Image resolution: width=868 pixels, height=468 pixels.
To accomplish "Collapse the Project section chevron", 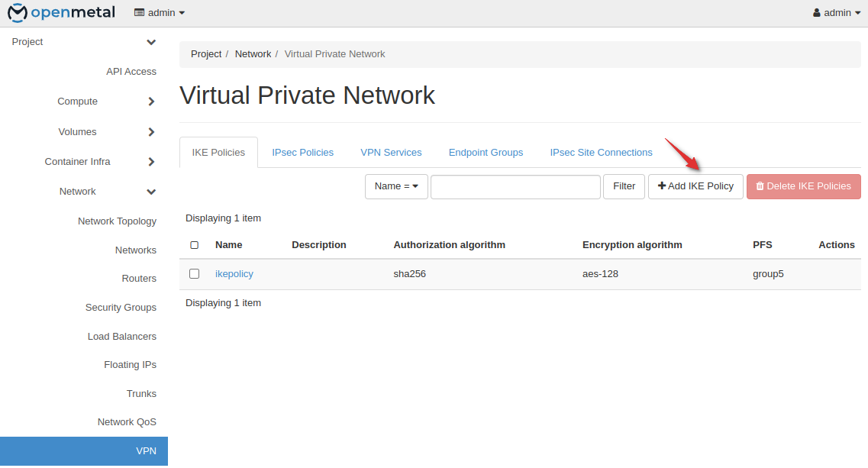I will coord(151,42).
